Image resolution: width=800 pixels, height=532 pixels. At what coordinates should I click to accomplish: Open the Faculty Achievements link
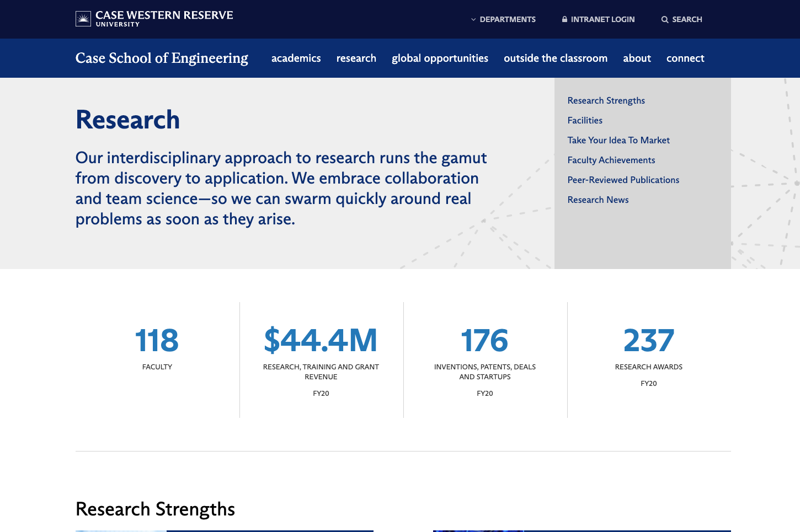click(611, 160)
